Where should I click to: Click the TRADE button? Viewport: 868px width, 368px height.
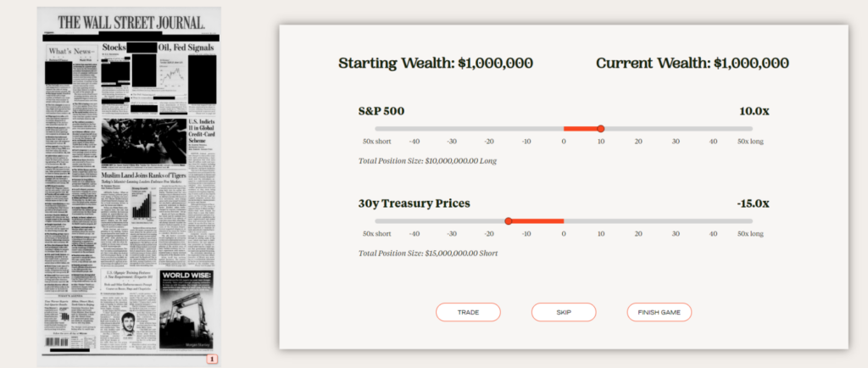coord(468,312)
